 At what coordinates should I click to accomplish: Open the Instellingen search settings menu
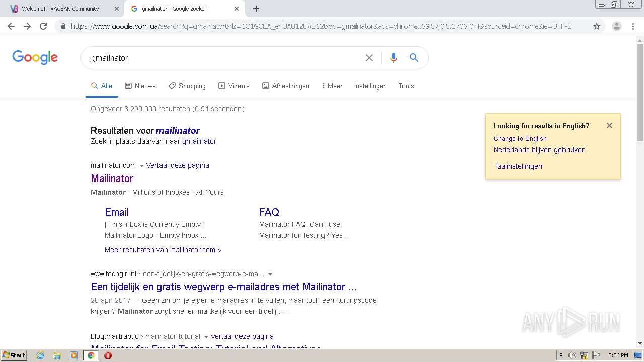pyautogui.click(x=370, y=86)
